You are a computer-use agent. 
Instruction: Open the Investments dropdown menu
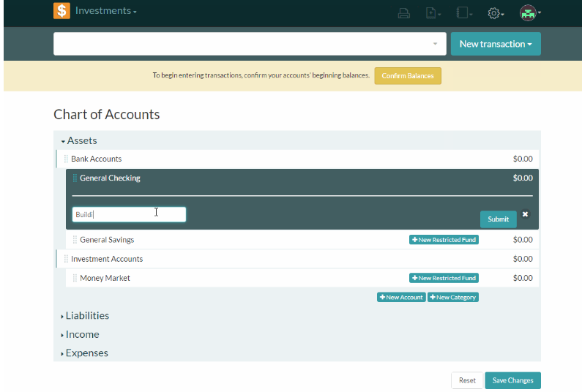click(105, 11)
